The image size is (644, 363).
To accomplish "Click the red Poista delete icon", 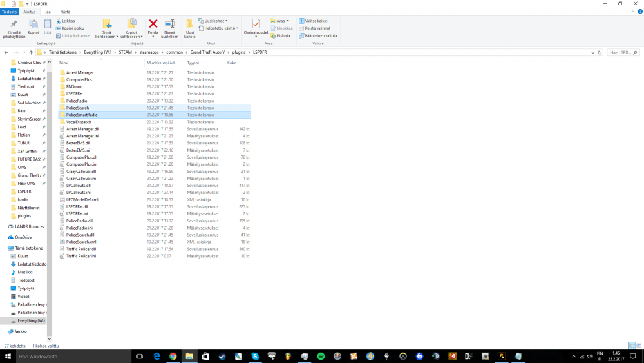I will point(153,24).
